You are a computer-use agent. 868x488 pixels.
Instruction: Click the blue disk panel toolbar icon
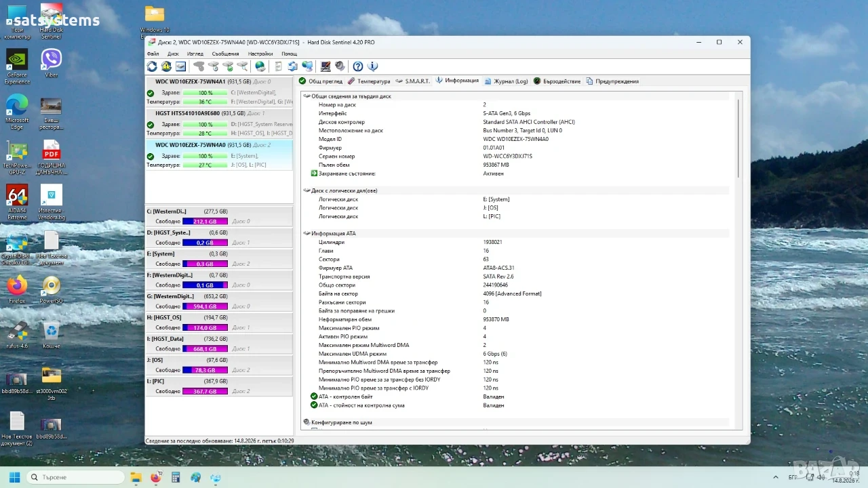coord(180,66)
